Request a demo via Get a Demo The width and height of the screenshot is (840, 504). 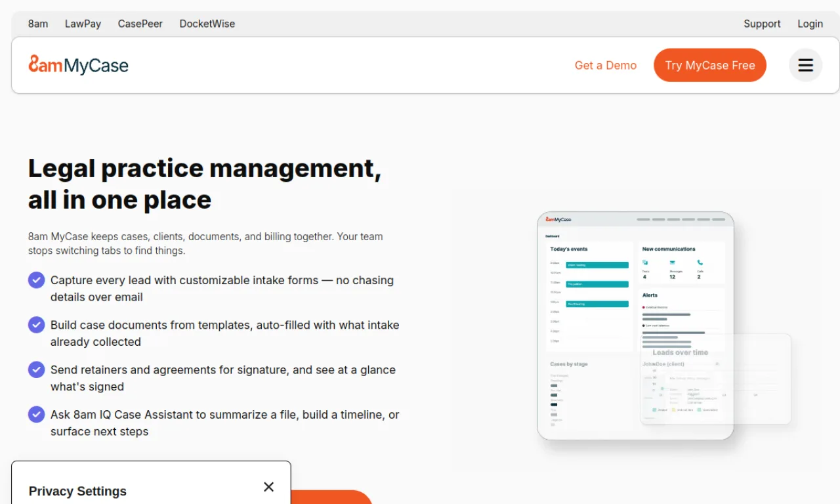[606, 65]
